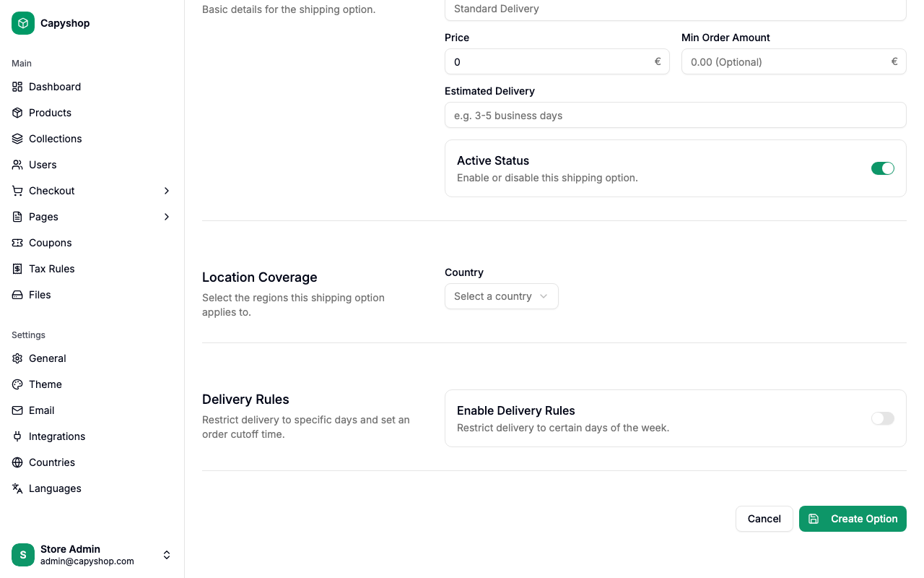Open Email settings
924x578 pixels.
click(92, 410)
